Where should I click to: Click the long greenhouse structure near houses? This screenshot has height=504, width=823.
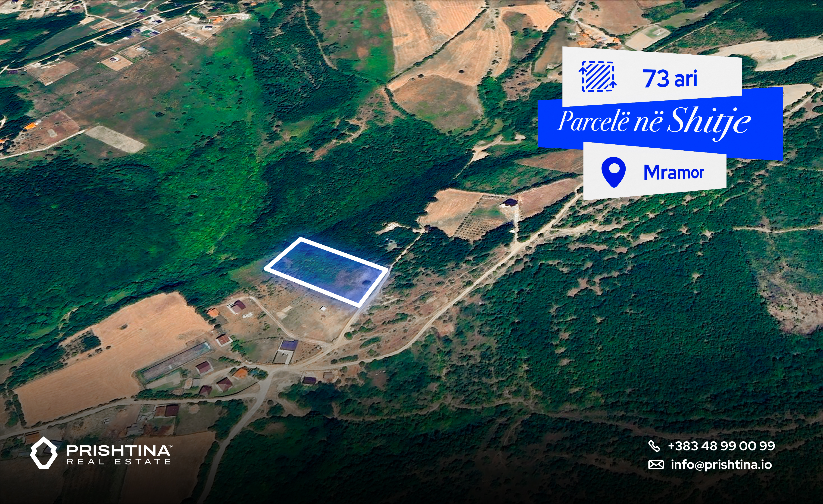[175, 361]
